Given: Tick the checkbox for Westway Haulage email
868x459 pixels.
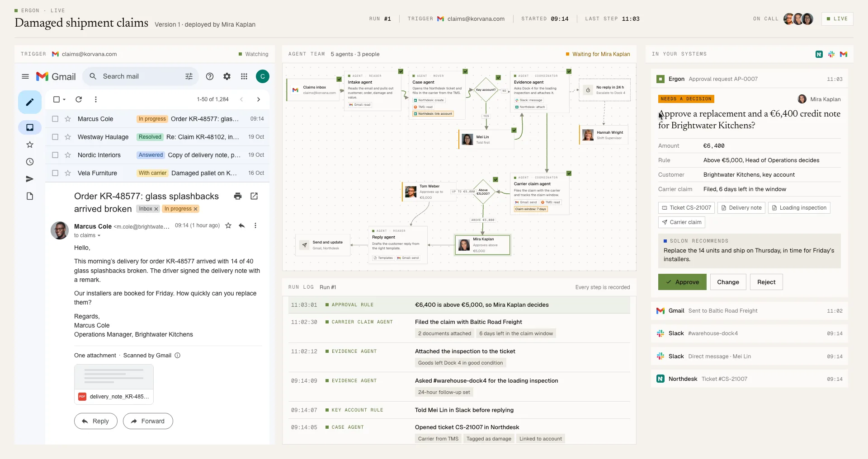Looking at the screenshot, I should point(55,137).
